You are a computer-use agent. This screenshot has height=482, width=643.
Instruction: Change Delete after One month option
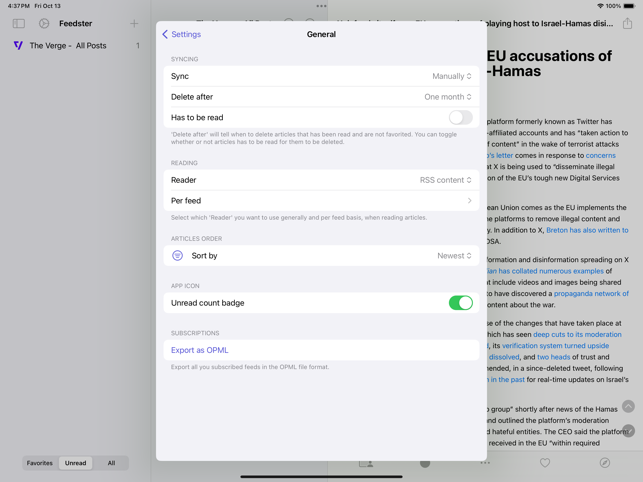click(x=448, y=97)
